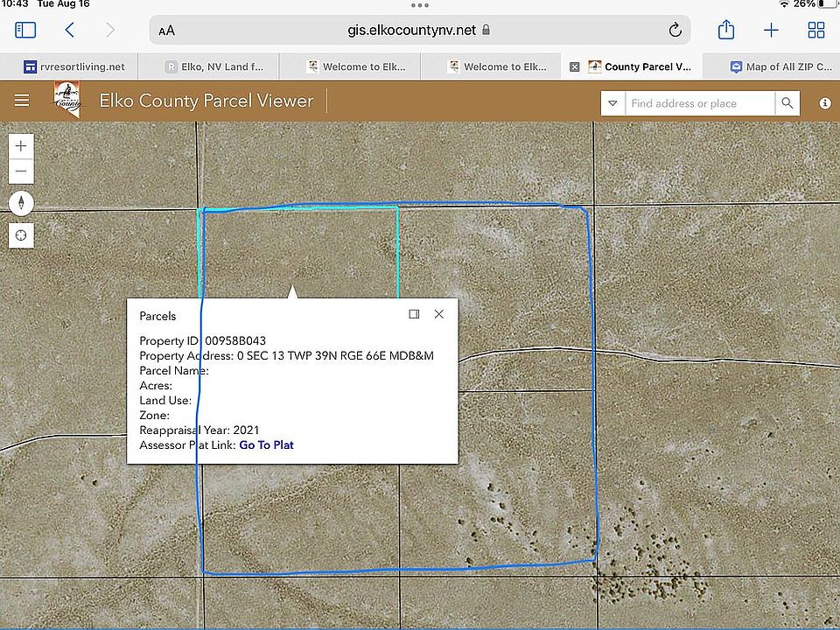This screenshot has height=630, width=840.
Task: Close the Parcels popup
Action: pyautogui.click(x=439, y=314)
